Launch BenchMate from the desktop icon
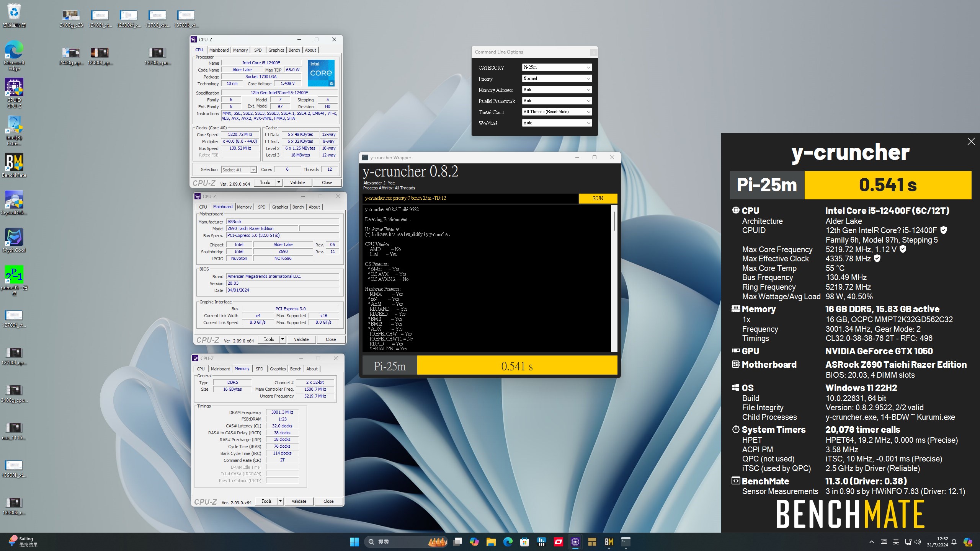 coord(14,165)
